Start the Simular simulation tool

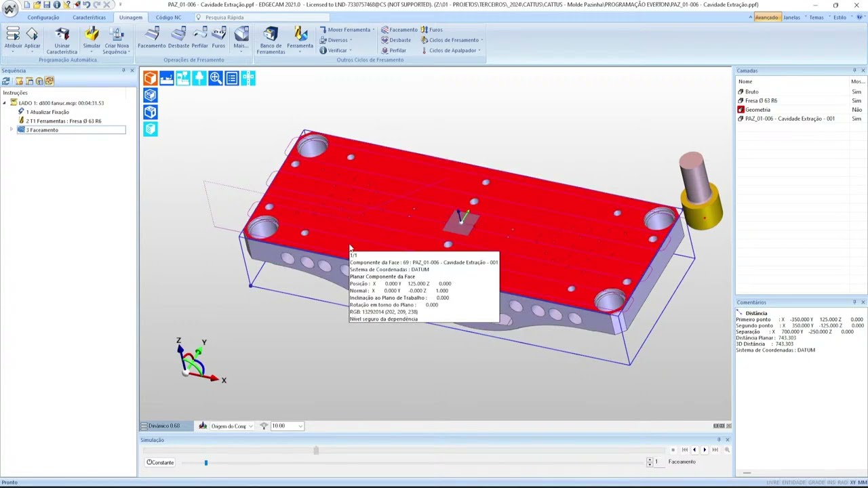click(92, 37)
